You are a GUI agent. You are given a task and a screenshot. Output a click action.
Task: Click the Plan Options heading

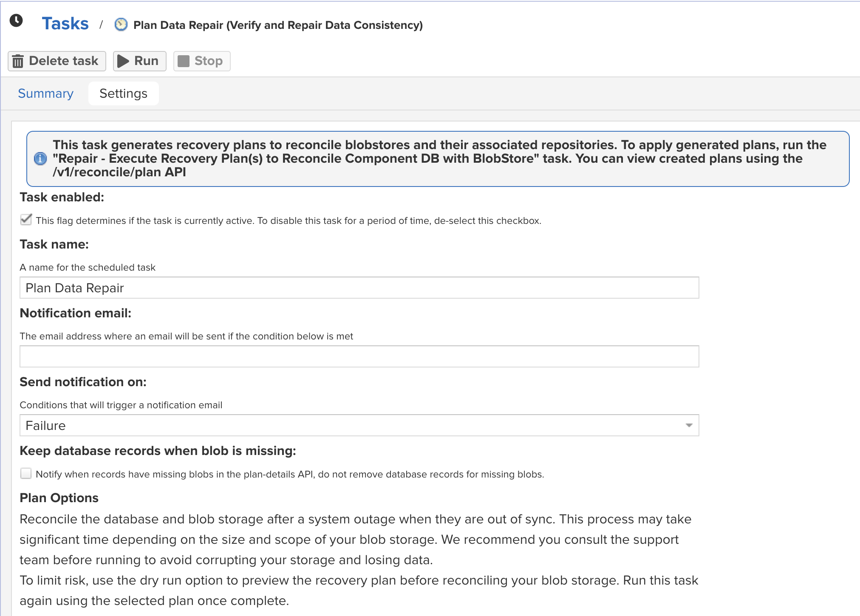click(59, 498)
